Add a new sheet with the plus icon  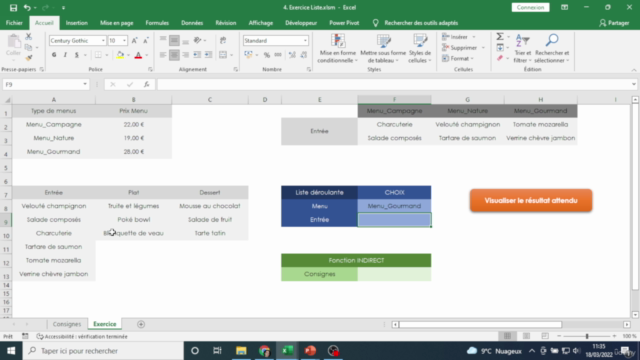[x=141, y=324]
